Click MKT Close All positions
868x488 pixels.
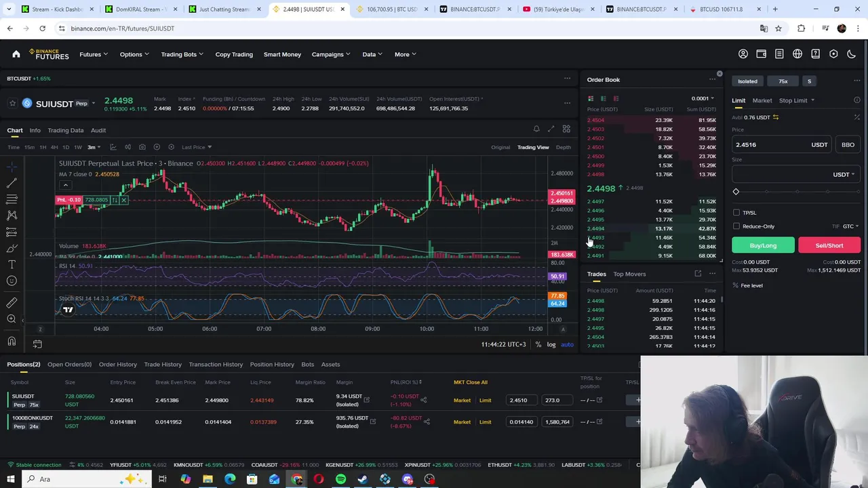(x=471, y=382)
